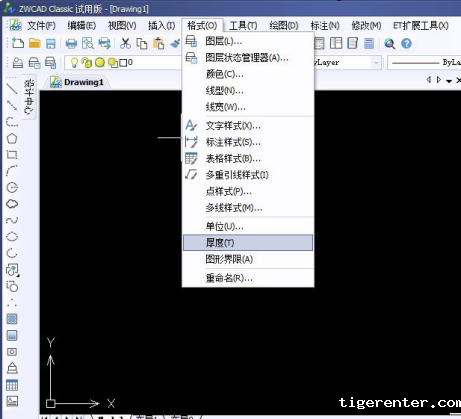Select the Hatch tool
The width and height of the screenshot is (461, 419).
click(x=12, y=319)
